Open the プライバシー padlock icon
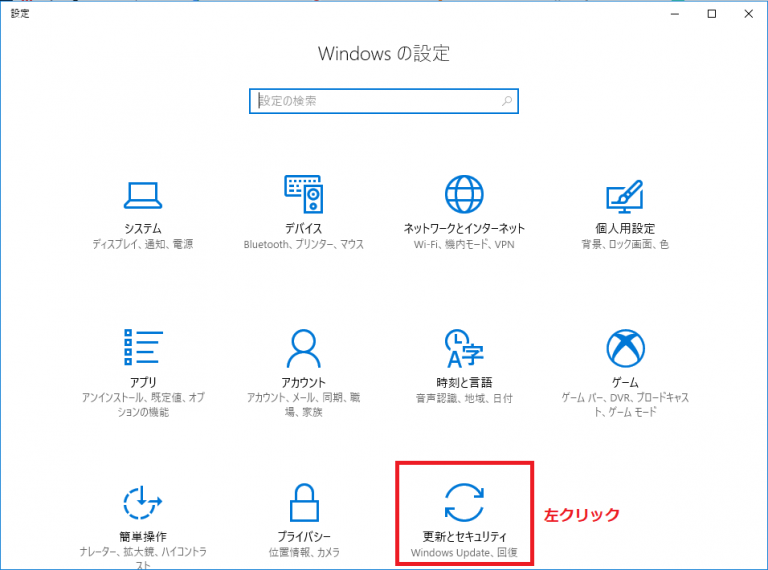This screenshot has width=768, height=570. [304, 502]
